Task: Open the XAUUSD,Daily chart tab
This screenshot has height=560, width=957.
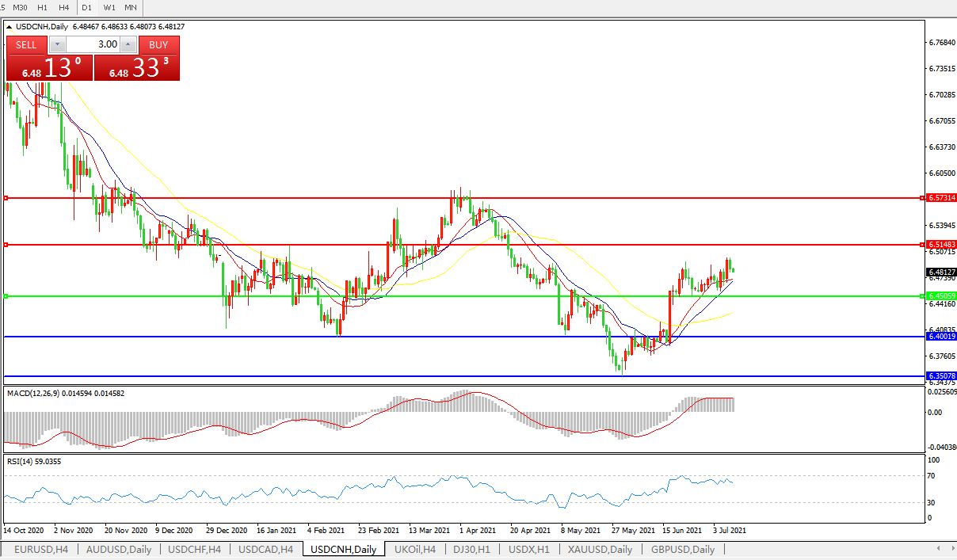Action: (600, 549)
